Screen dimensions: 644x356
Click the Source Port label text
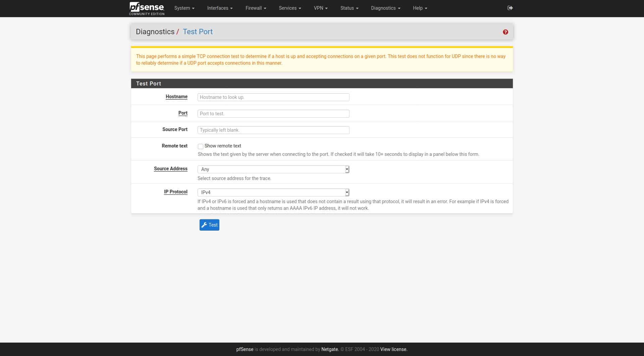(x=175, y=129)
